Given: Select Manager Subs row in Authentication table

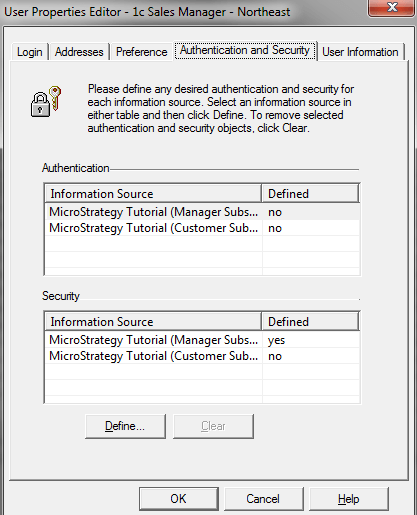Looking at the screenshot, I should (202, 212).
